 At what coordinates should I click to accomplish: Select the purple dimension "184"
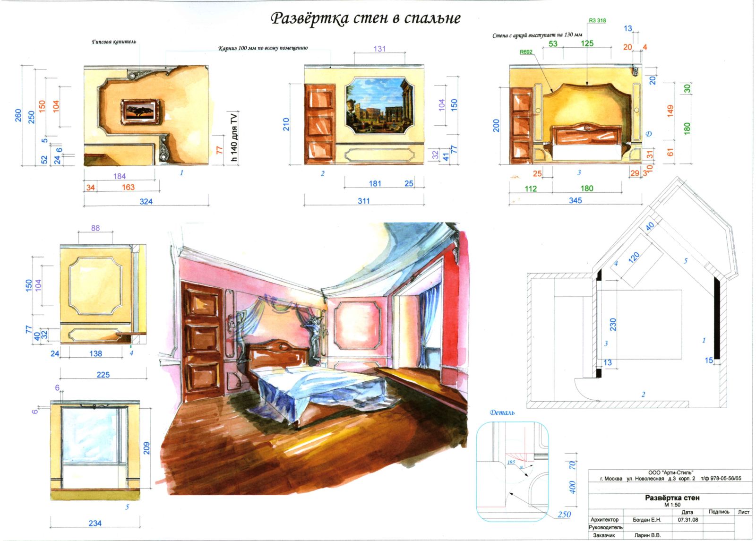120,176
